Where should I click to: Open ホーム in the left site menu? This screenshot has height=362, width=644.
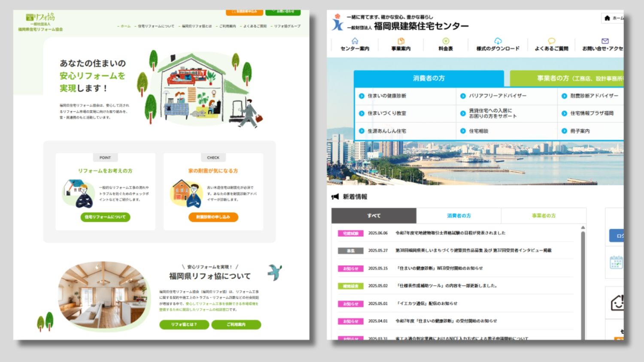point(125,26)
